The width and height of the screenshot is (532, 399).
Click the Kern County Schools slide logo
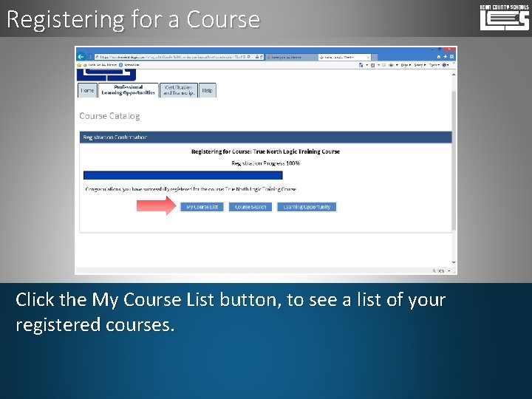pyautogui.click(x=504, y=17)
